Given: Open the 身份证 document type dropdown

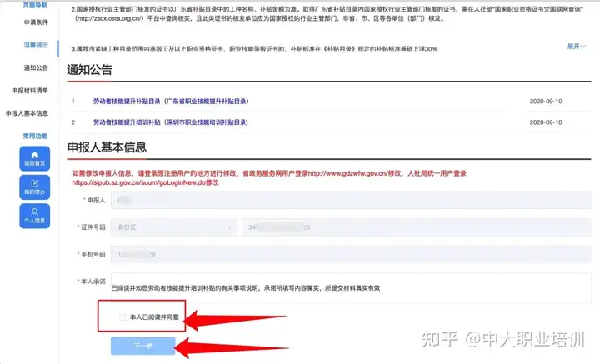Looking at the screenshot, I should (x=174, y=227).
